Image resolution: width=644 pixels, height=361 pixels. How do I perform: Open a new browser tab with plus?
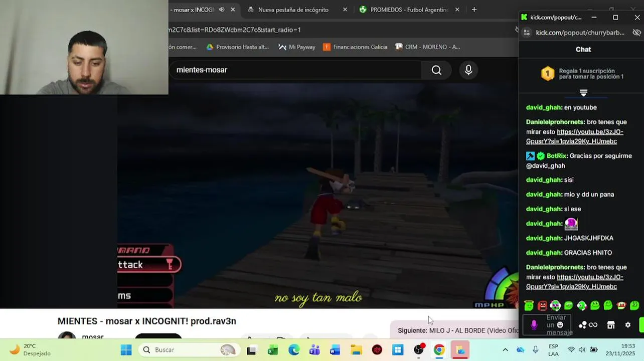click(x=474, y=10)
